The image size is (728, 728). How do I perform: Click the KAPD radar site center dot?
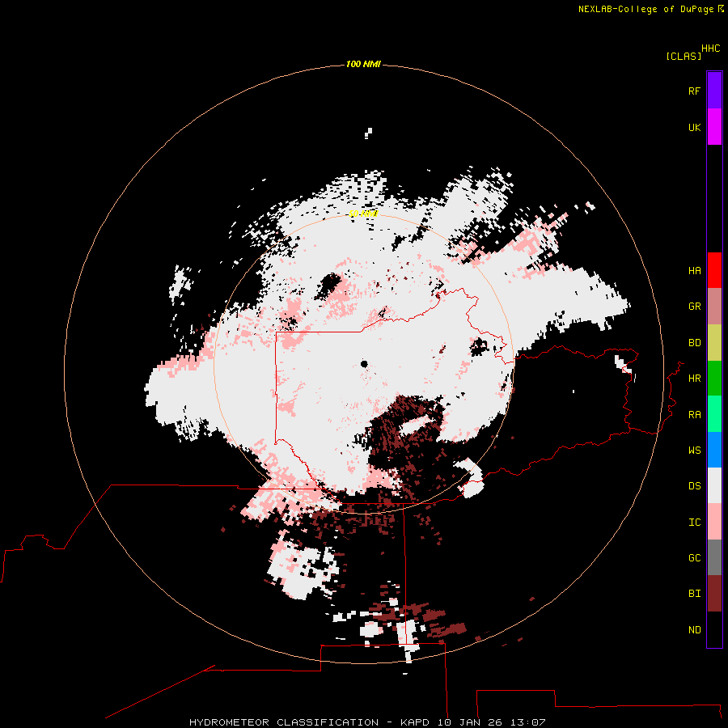[364, 364]
